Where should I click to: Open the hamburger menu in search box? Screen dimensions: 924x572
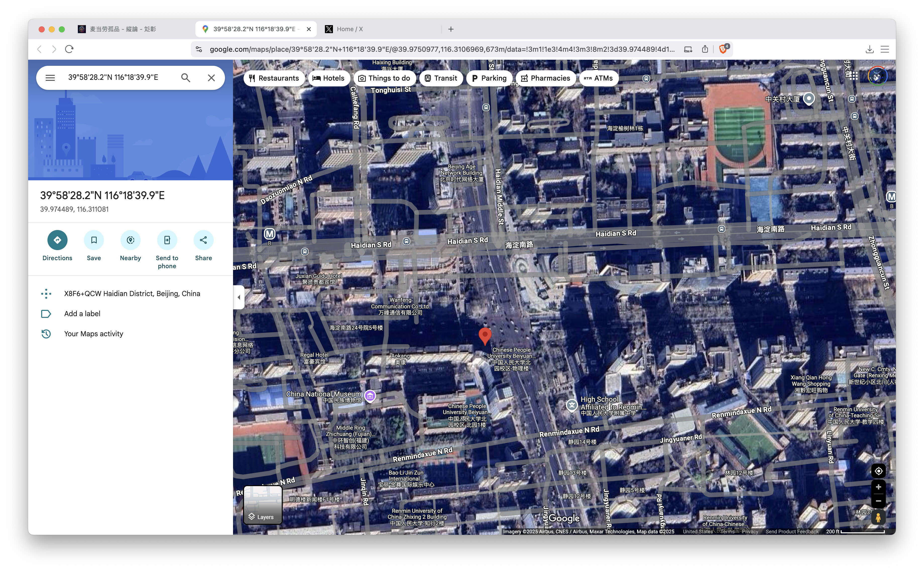pyautogui.click(x=50, y=78)
